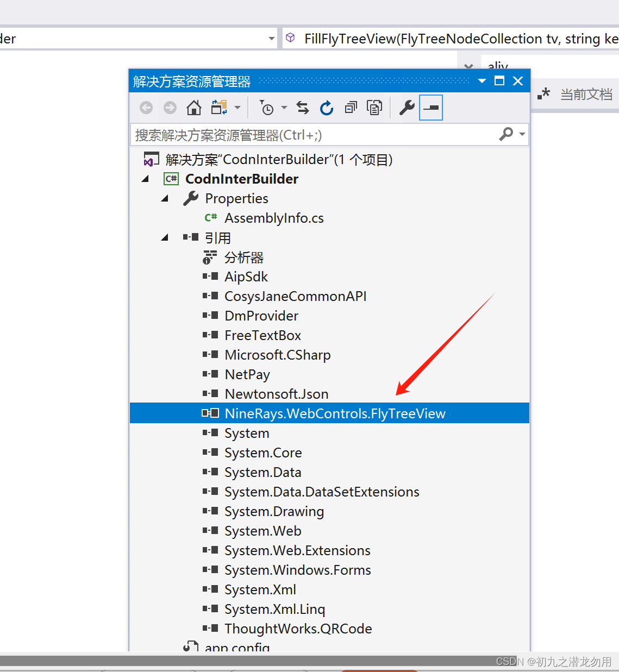Open the pending changes filter clock icon
619x672 pixels.
(266, 108)
